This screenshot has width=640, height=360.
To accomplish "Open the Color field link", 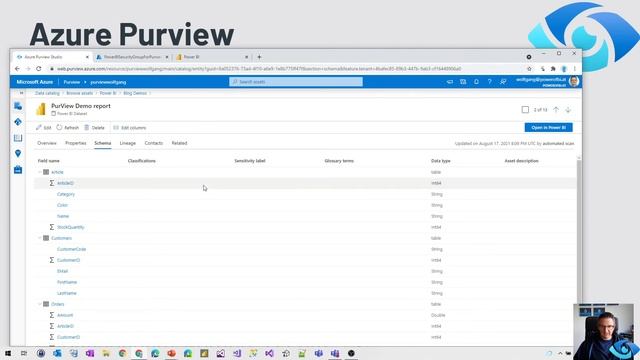I will 62,205.
